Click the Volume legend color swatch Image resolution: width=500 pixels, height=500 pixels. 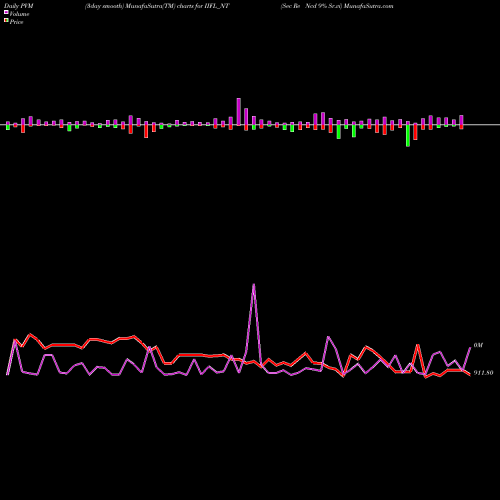pyautogui.click(x=6, y=12)
